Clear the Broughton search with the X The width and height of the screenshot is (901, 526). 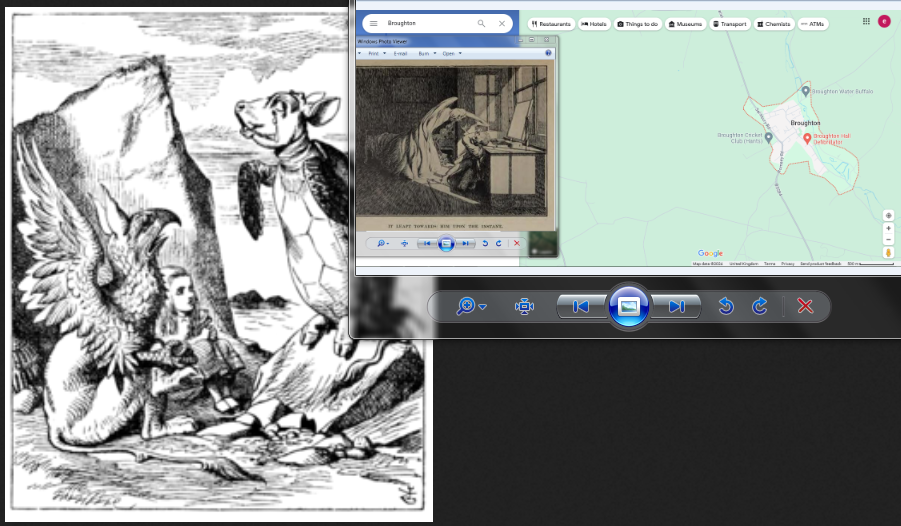(502, 24)
